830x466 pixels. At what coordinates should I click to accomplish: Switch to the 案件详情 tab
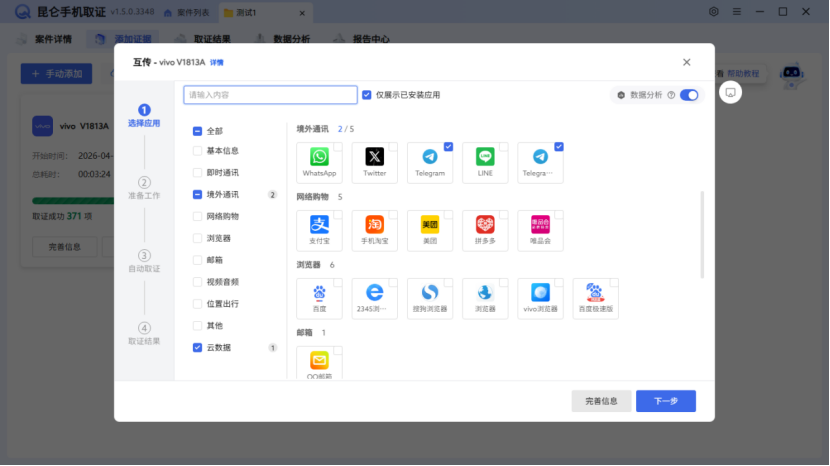(x=45, y=39)
